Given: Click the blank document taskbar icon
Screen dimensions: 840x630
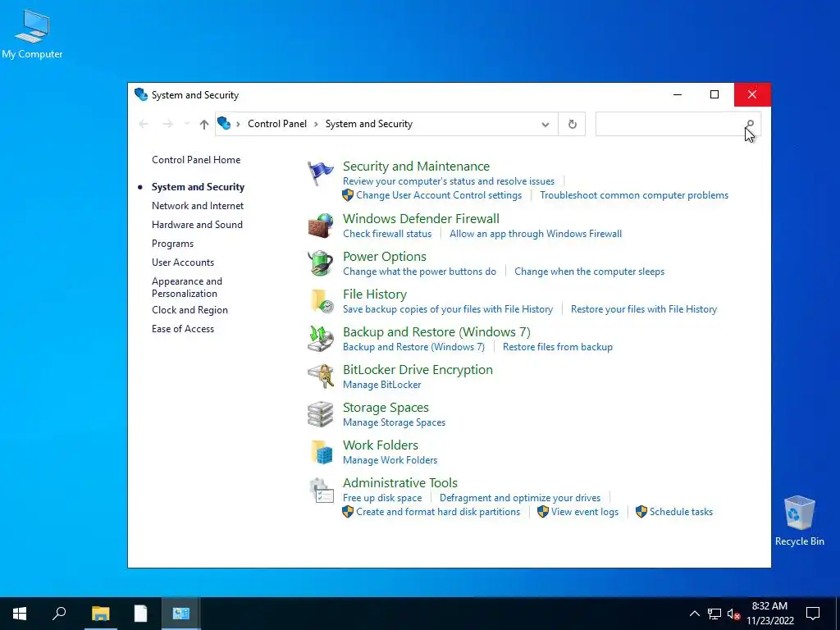Looking at the screenshot, I should click(140, 614).
